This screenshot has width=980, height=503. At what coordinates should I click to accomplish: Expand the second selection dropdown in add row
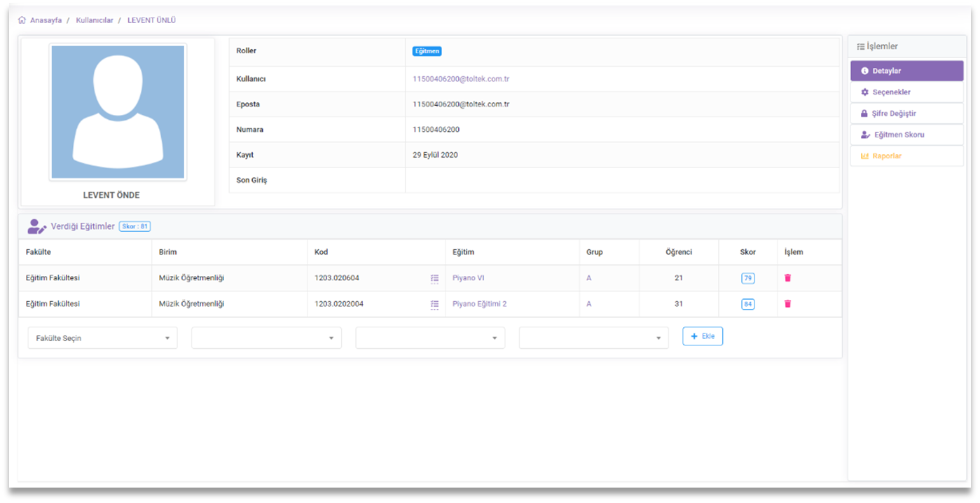(265, 337)
